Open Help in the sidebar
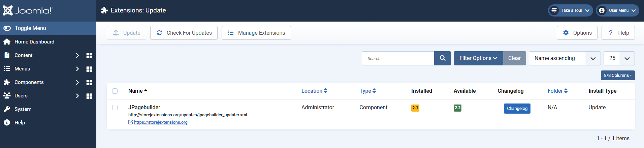 tap(48, 123)
